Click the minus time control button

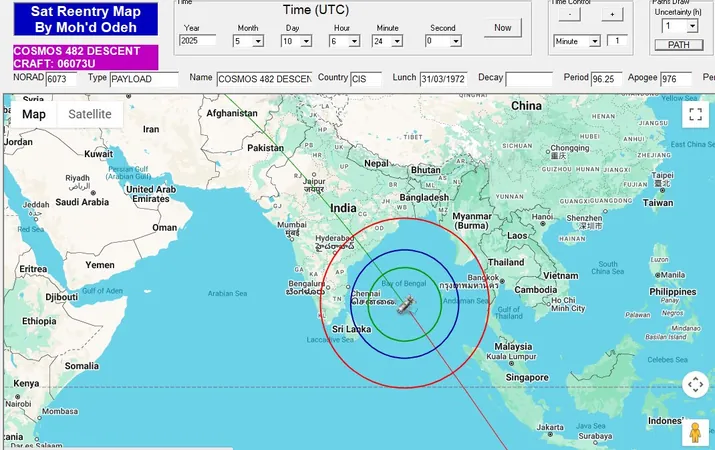(x=570, y=15)
